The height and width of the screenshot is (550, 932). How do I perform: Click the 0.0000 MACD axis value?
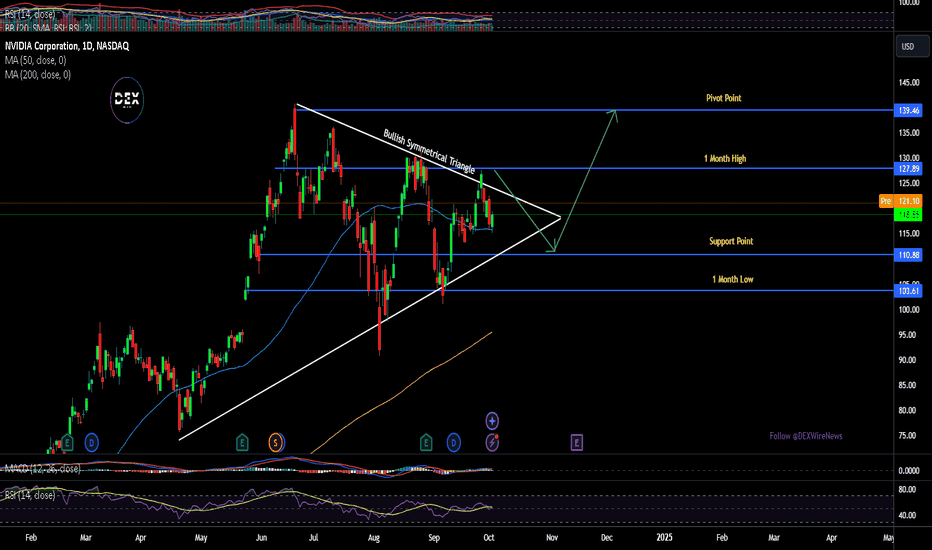909,470
